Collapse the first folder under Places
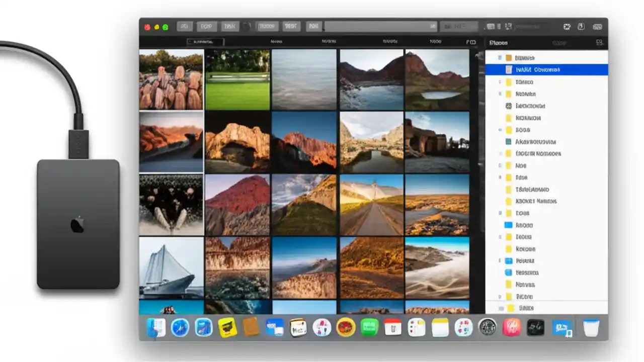The image size is (644, 362). pos(500,57)
